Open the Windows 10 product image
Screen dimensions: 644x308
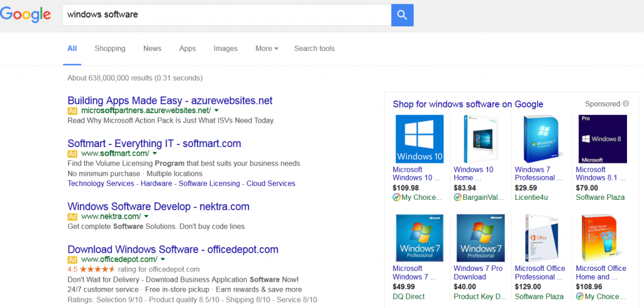pos(419,139)
